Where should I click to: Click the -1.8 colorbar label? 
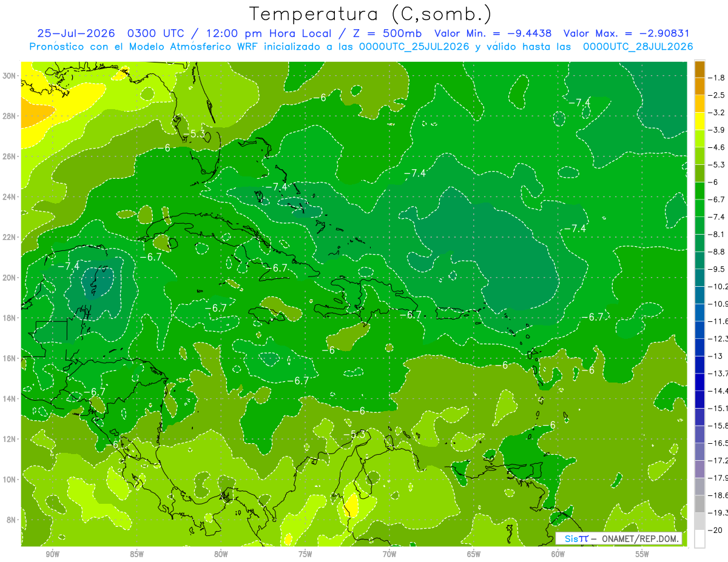click(717, 78)
